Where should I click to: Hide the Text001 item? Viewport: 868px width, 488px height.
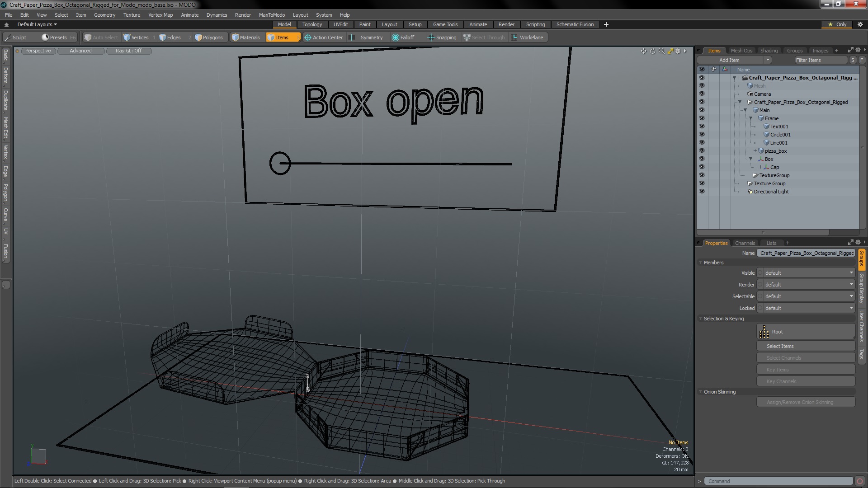tap(702, 127)
